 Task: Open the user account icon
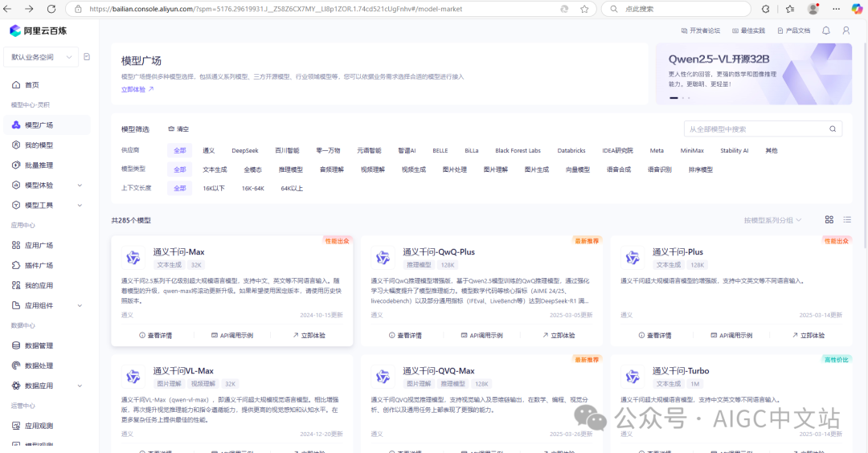point(845,31)
